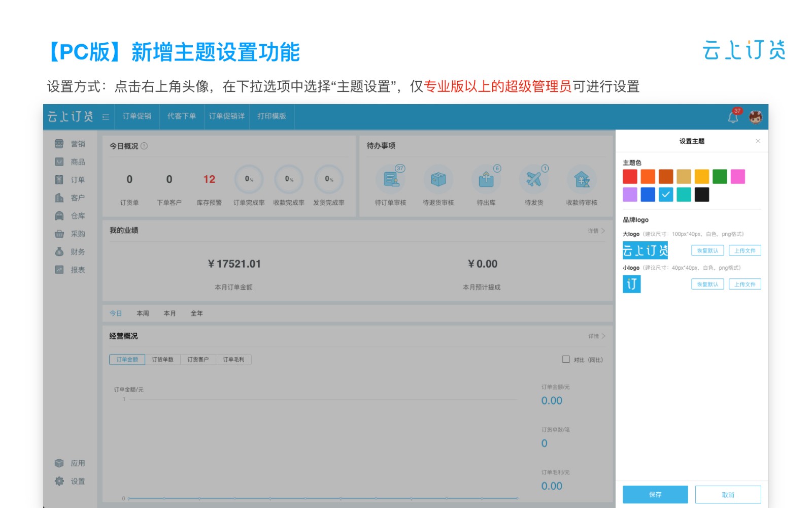Select the 订单金额 chart tab
Viewport: 812px width, 508px height.
[x=127, y=360]
